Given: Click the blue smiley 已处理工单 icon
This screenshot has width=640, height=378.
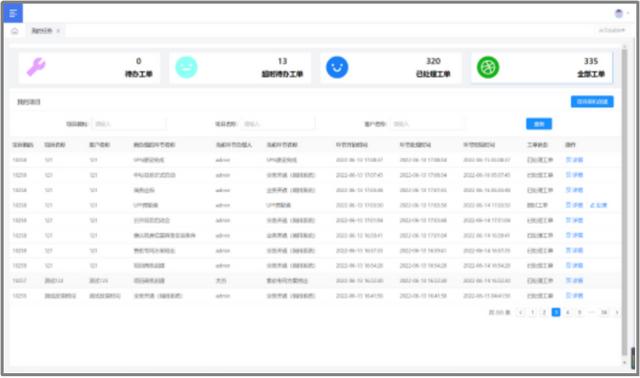Looking at the screenshot, I should (337, 67).
